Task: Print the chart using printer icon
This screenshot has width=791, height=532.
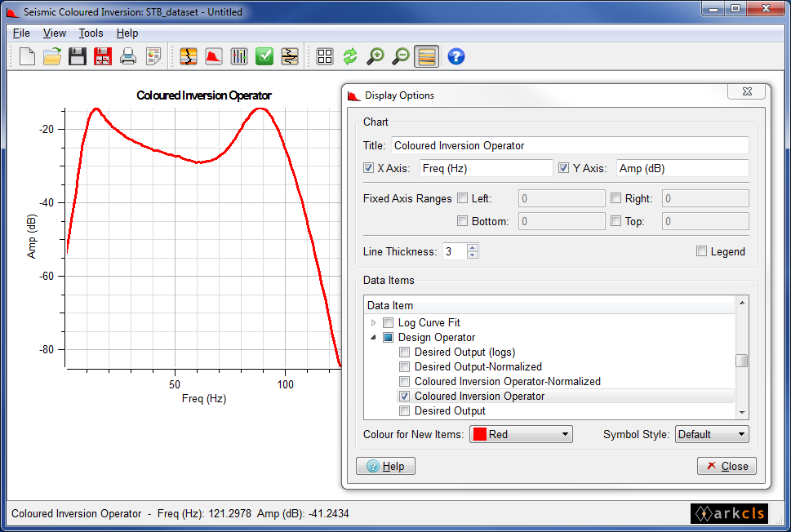Action: pos(128,56)
